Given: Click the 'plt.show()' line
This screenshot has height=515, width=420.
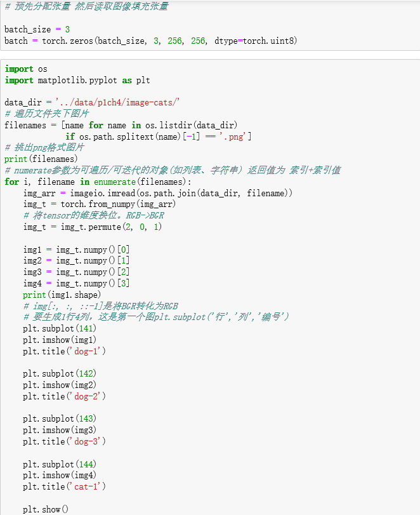Looking at the screenshot, I should 46,509.
